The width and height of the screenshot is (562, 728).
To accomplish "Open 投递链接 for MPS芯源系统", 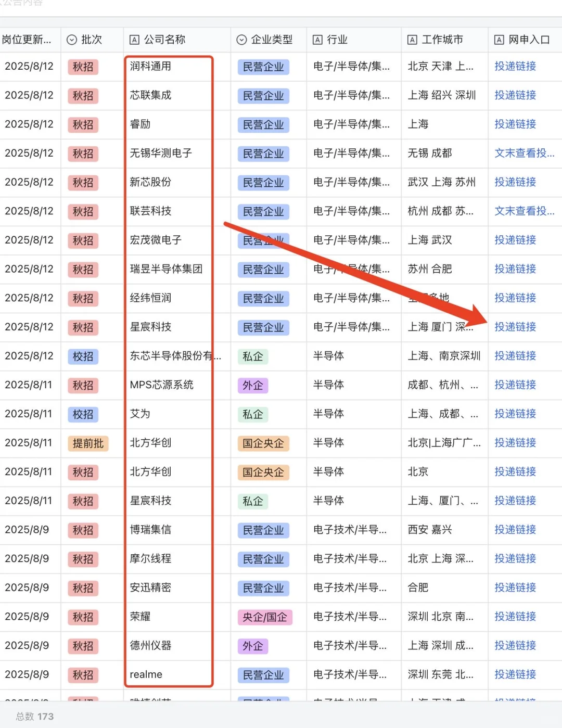I will point(515,385).
